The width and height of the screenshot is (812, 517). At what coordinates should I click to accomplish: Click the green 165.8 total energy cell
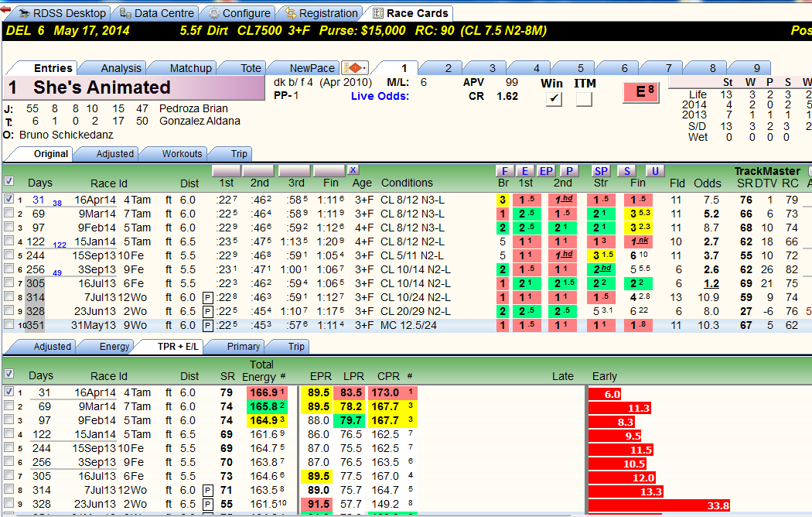(267, 406)
